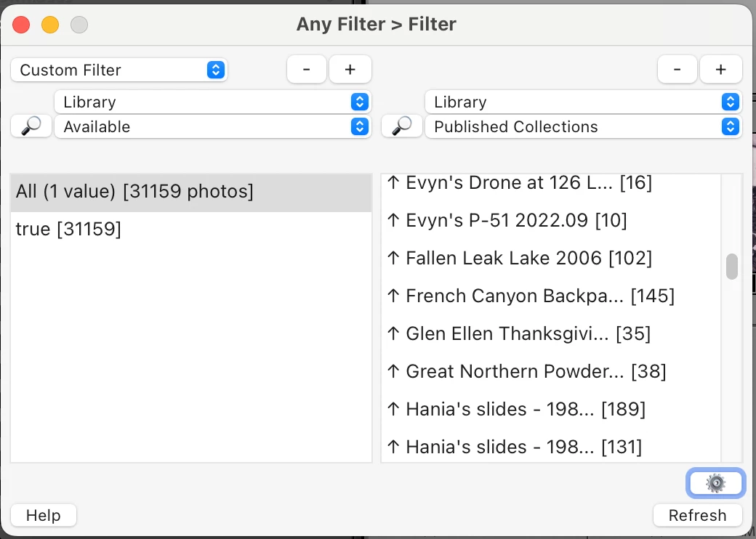
Task: Open the Custom Filter preset dropdown
Action: coord(119,70)
